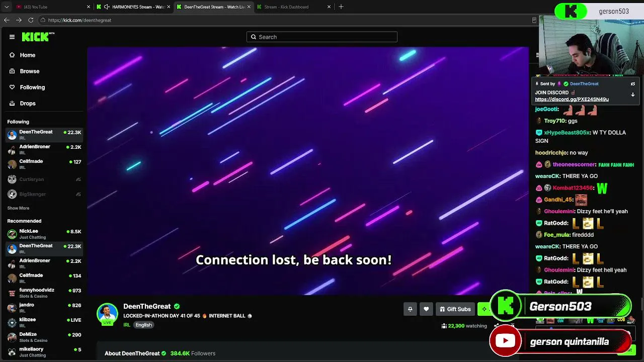Open offline channel BigSkenger
The image size is (644, 362).
(44, 194)
